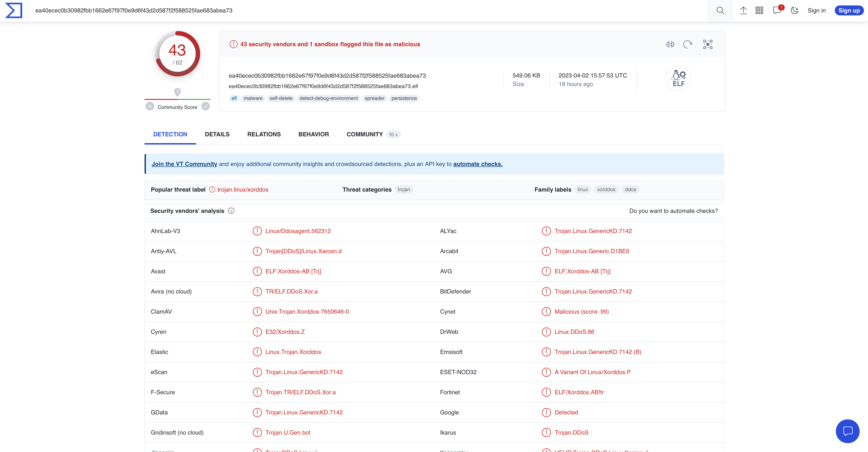
Task: Click the automate checks link
Action: (x=477, y=164)
